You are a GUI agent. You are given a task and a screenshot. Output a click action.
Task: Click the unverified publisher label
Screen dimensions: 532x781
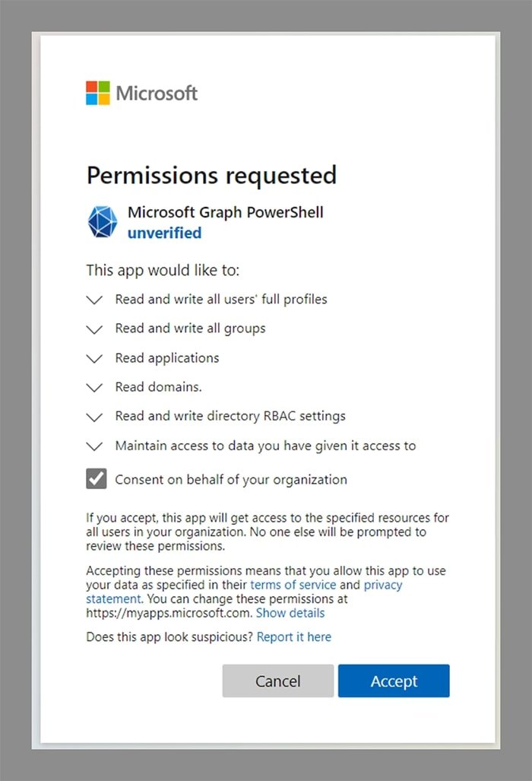coord(164,233)
